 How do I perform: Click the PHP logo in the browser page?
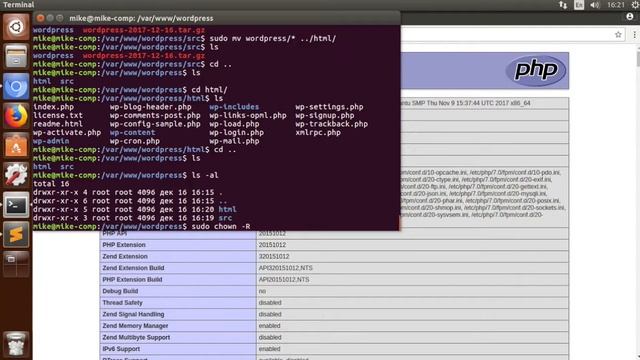[x=536, y=70]
